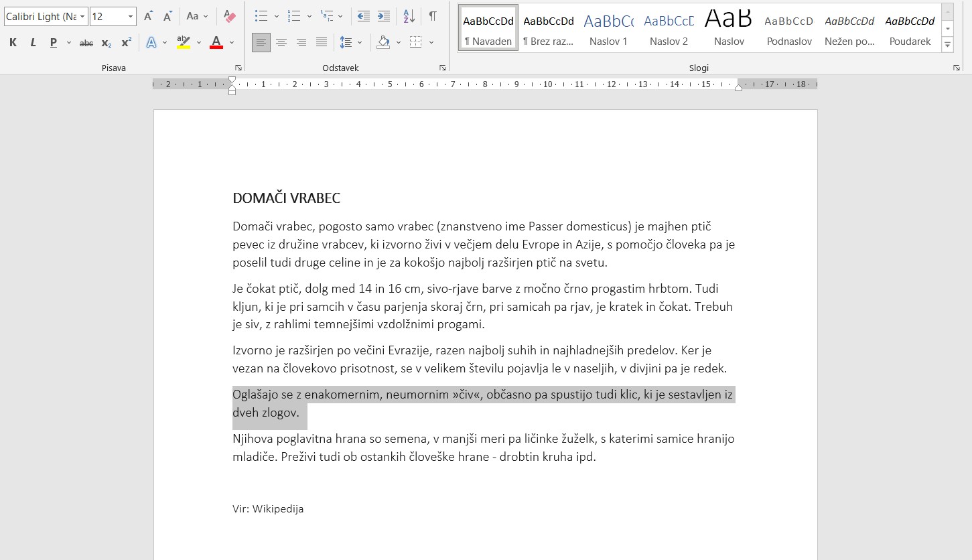The image size is (972, 560).
Task: Expand underline style dropdown arrow
Action: tap(69, 43)
